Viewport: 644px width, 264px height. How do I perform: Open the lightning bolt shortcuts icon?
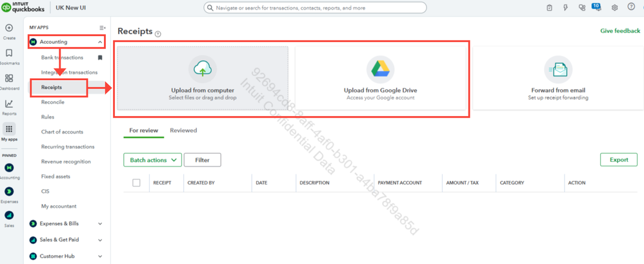565,7
